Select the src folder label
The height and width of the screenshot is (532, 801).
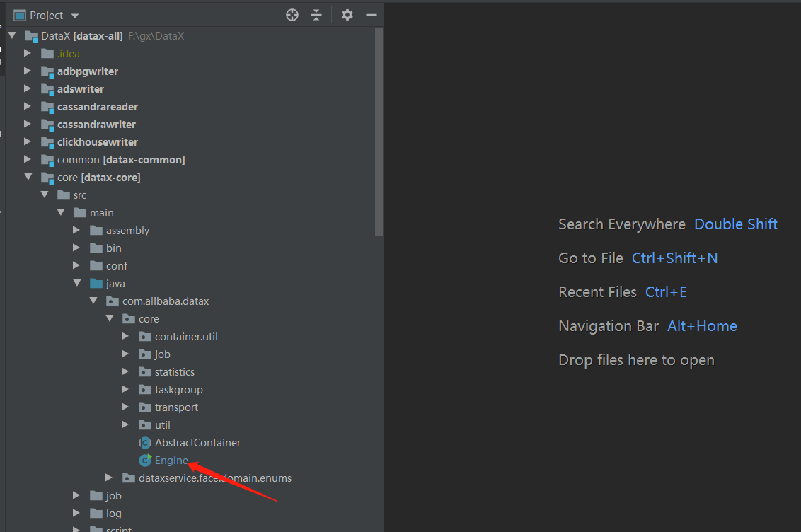coord(80,195)
